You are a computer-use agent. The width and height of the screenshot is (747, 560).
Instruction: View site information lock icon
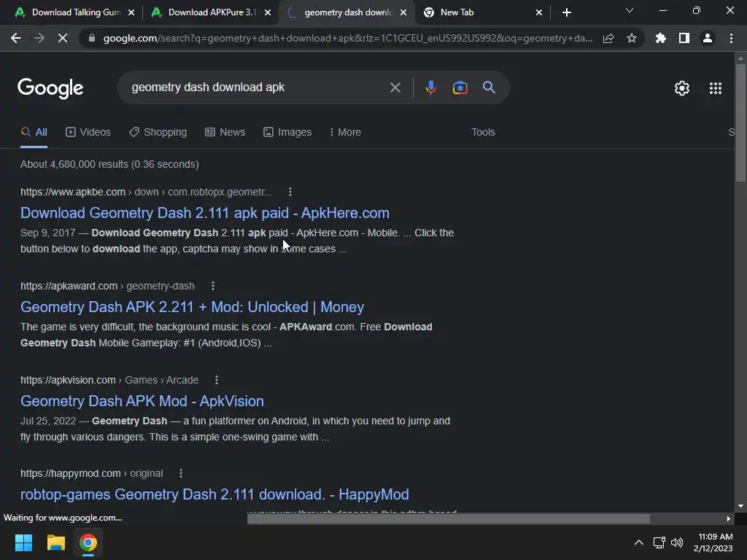pyautogui.click(x=92, y=38)
